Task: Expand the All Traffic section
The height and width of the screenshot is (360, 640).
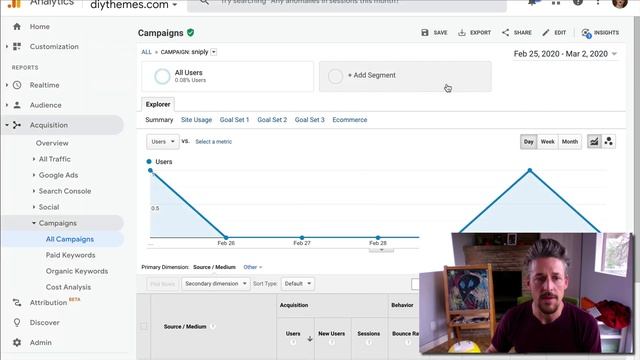Action: pos(34,159)
